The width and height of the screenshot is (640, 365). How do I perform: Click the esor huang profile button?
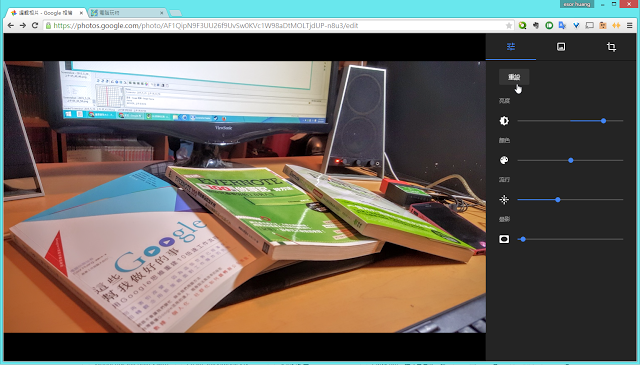point(577,4)
